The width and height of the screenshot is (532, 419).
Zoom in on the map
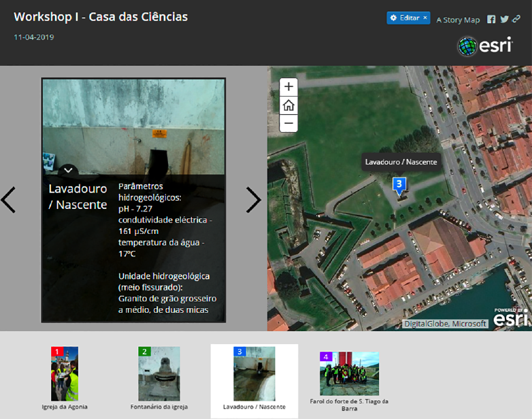[x=288, y=87]
